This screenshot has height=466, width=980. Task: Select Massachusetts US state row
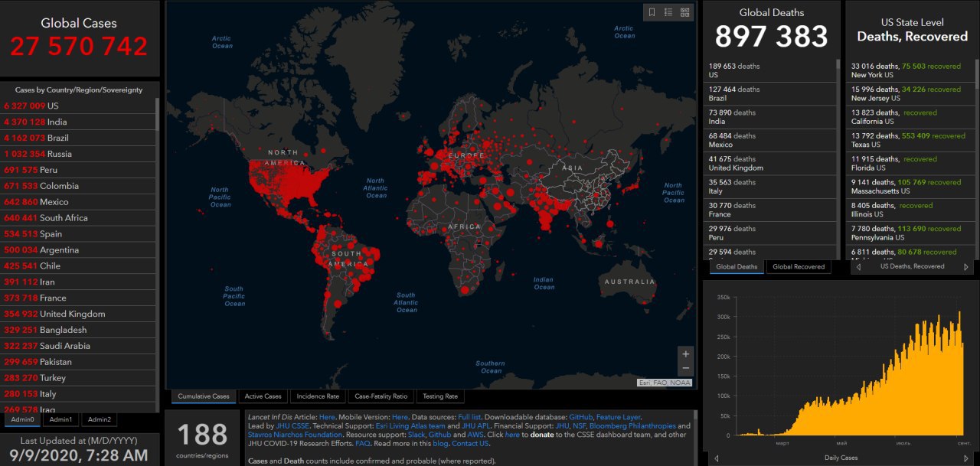tap(910, 187)
